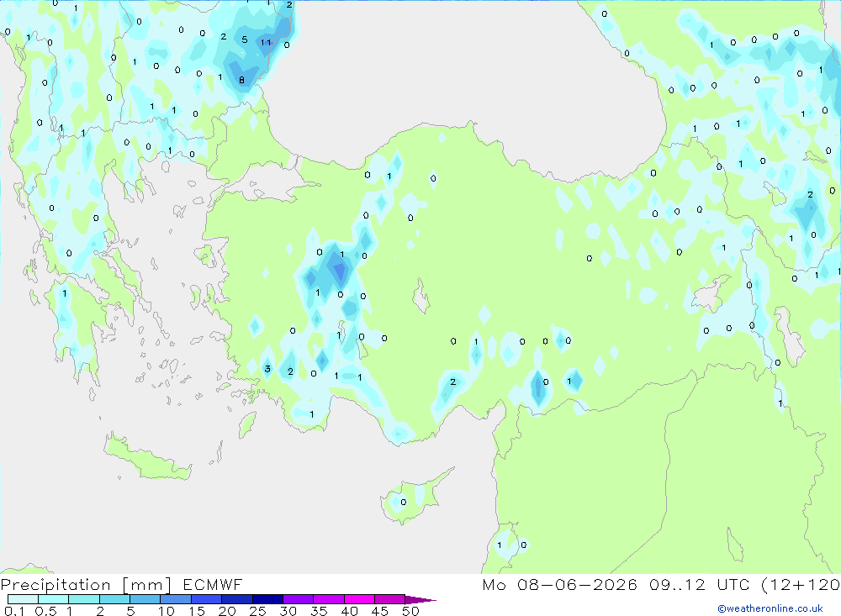Click the legend scale label '20'
The image size is (841, 616).
pyautogui.click(x=227, y=611)
